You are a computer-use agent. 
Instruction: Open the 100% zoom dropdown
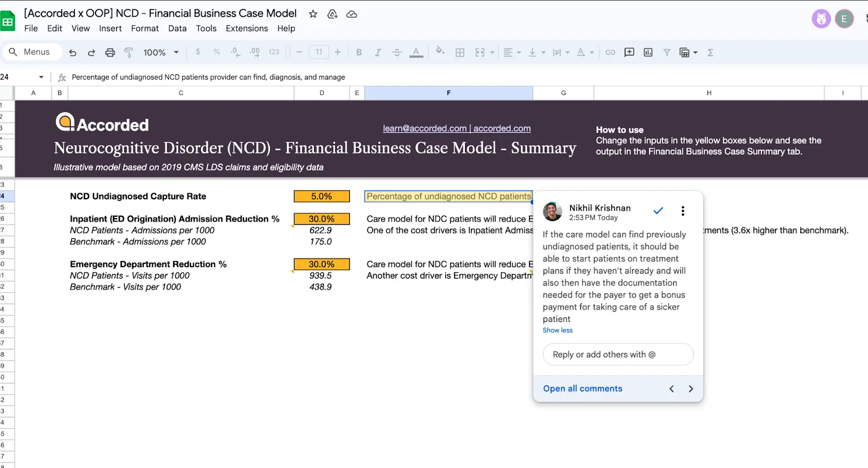(x=161, y=53)
